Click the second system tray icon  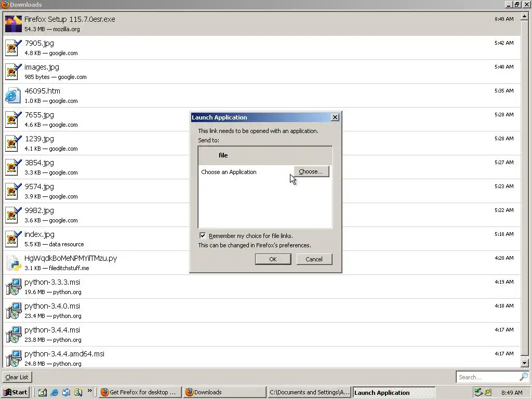point(488,392)
